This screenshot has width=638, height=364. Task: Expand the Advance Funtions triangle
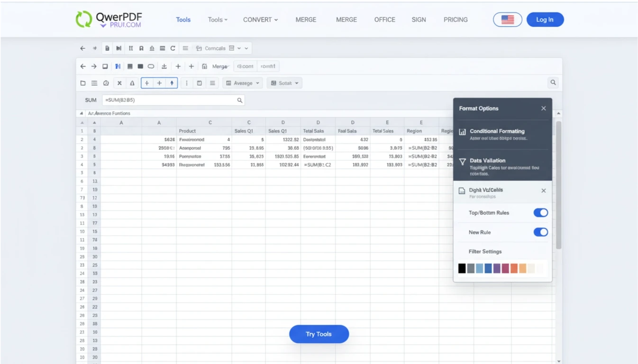point(82,113)
